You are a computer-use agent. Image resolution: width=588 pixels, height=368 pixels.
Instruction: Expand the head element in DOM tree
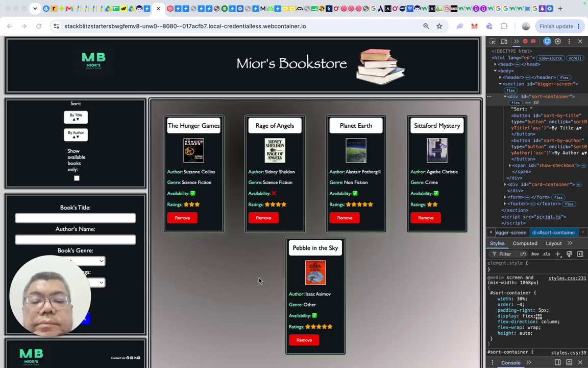496,64
